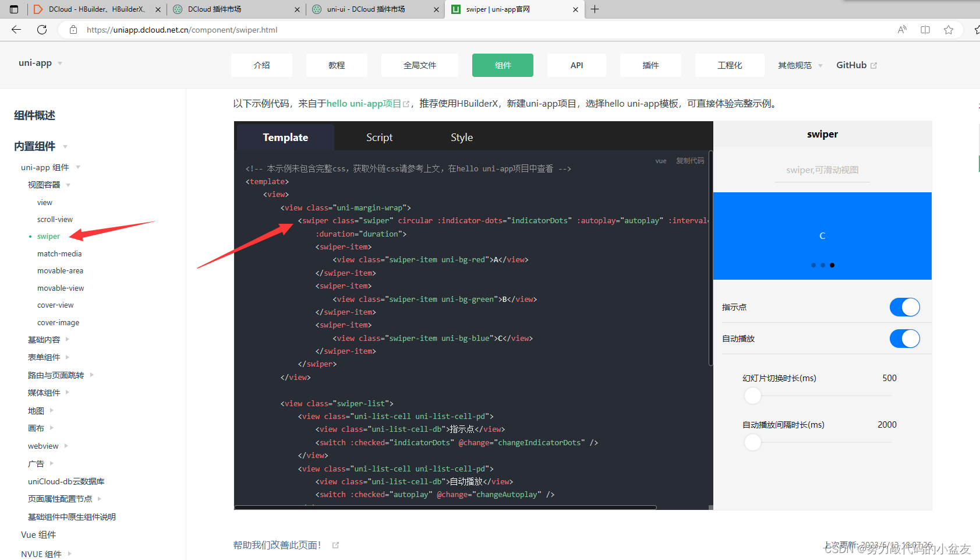Viewport: 980px width, 560px height.
Task: Click the blue swiper slide showing C
Action: pyautogui.click(x=822, y=236)
